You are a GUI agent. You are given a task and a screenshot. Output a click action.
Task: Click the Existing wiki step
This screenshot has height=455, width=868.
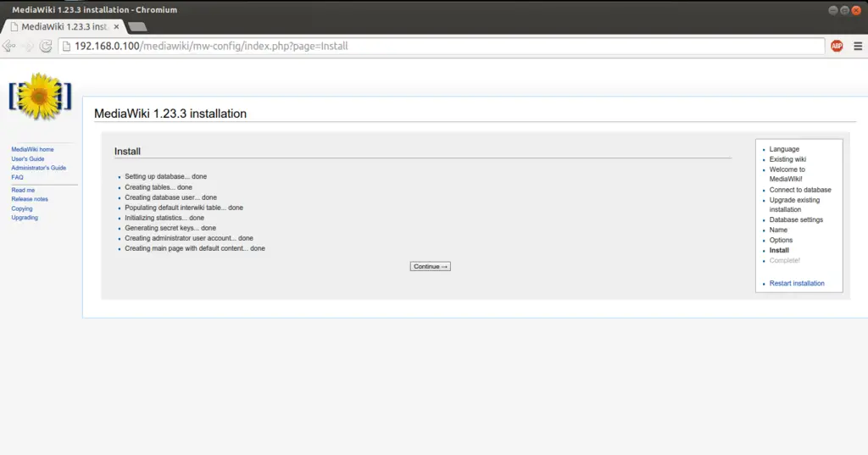click(x=787, y=159)
